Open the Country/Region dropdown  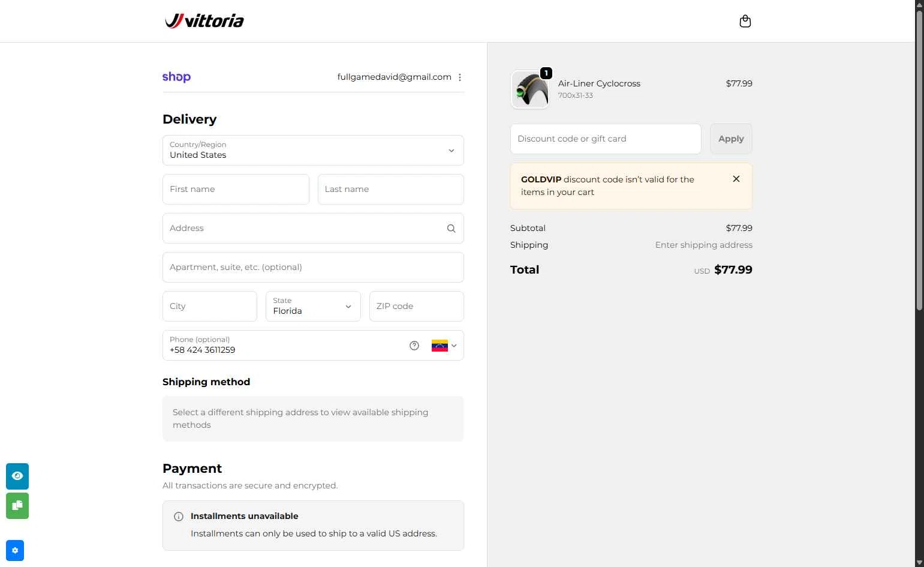tap(313, 150)
